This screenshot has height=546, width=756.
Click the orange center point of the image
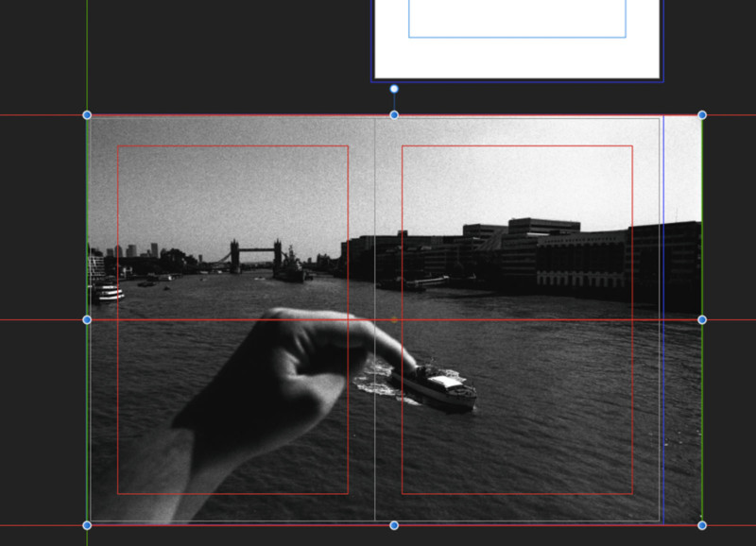394,320
